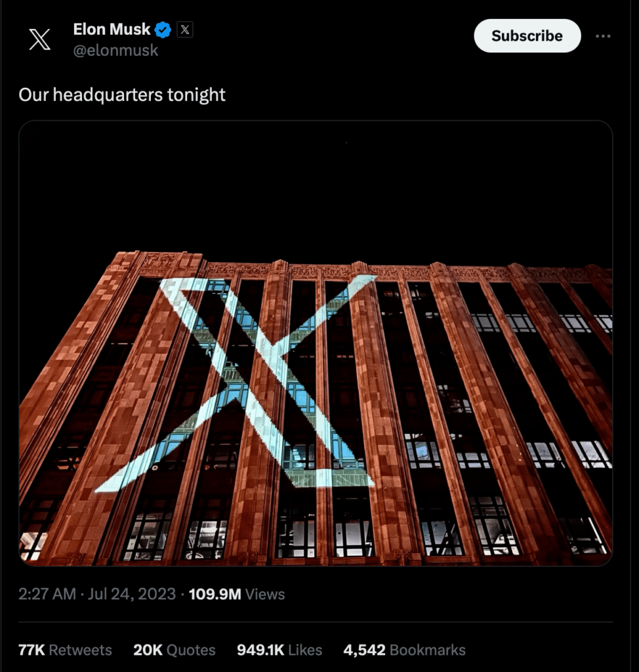Open the X logo profile avatar

pos(39,39)
